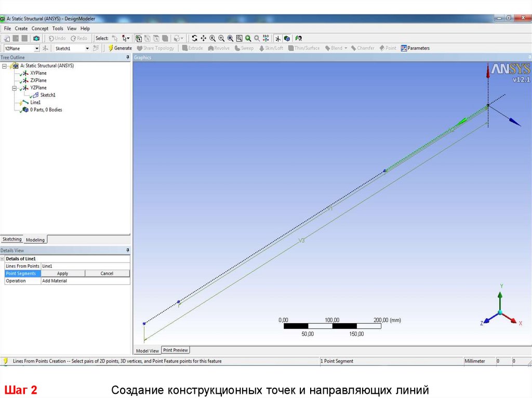The width and height of the screenshot is (532, 398).
Task: Toggle the Display Plane axes icon
Action: [x=278, y=38]
